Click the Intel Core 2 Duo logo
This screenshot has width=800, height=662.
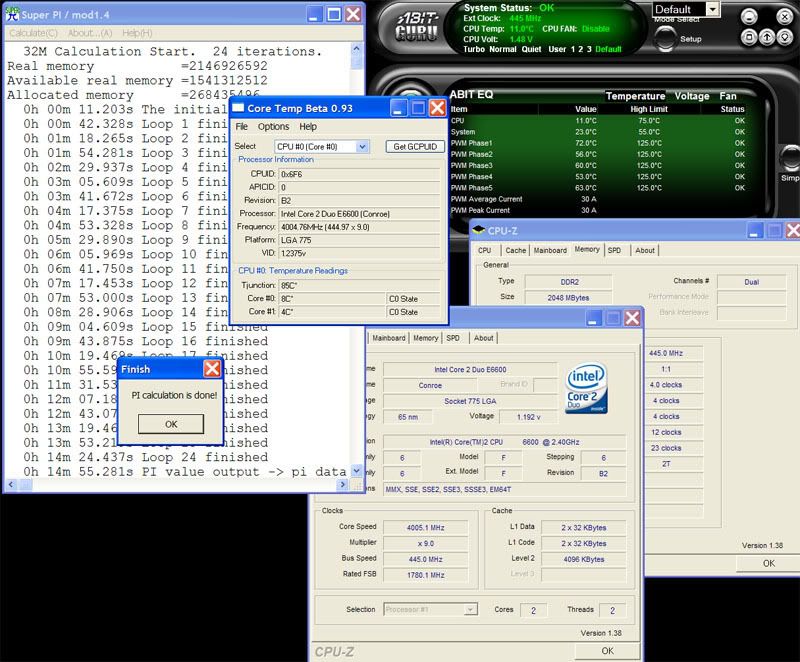[587, 388]
